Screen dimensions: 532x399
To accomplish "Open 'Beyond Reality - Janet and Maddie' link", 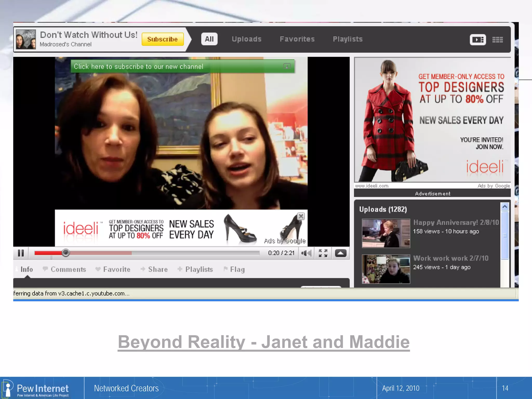I will [x=264, y=342].
